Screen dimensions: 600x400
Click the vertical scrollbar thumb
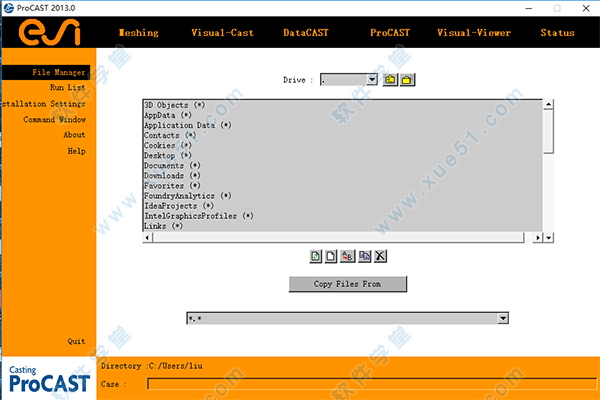[548, 131]
